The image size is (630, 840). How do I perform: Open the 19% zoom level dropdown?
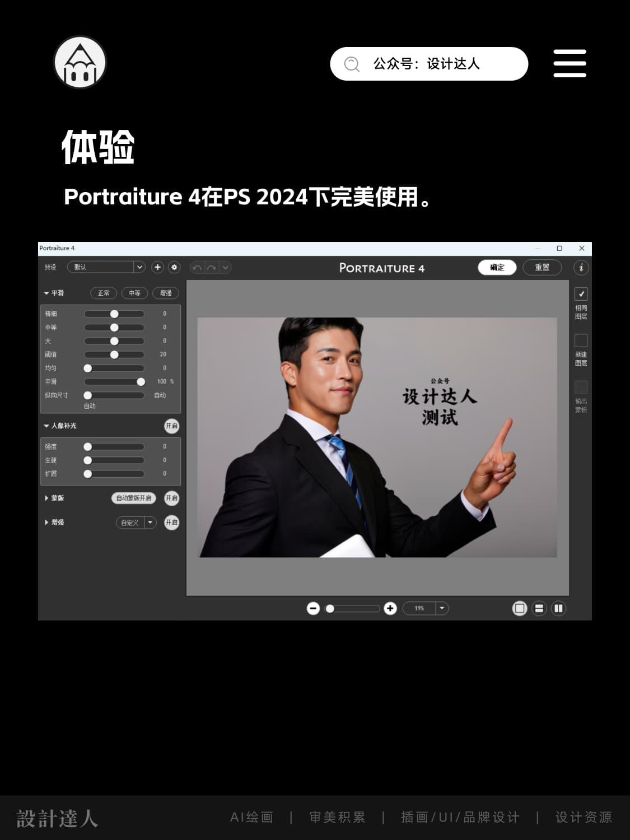tap(442, 608)
